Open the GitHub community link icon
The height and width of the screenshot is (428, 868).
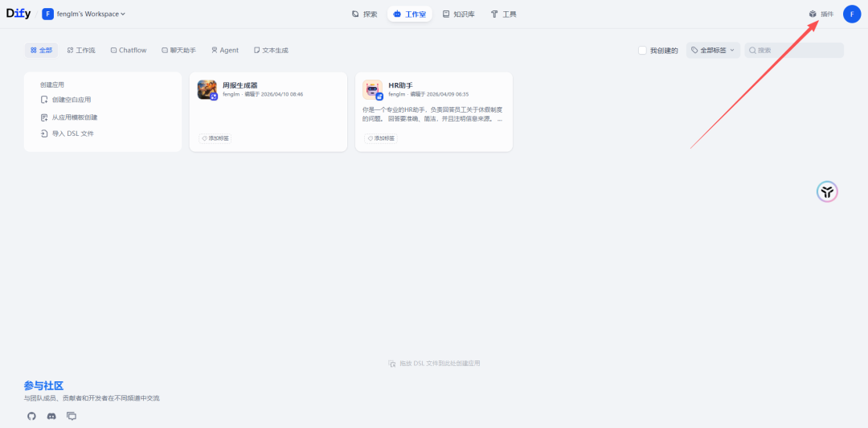[x=31, y=416]
